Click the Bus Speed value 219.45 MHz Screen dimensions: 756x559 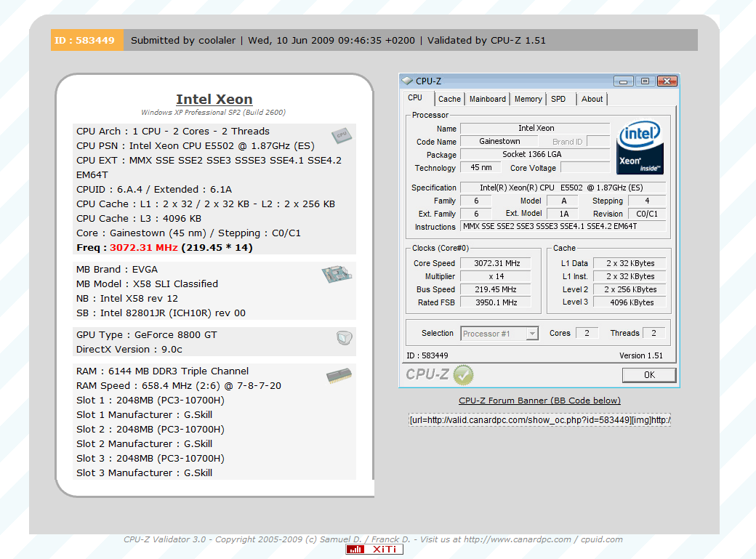point(496,289)
